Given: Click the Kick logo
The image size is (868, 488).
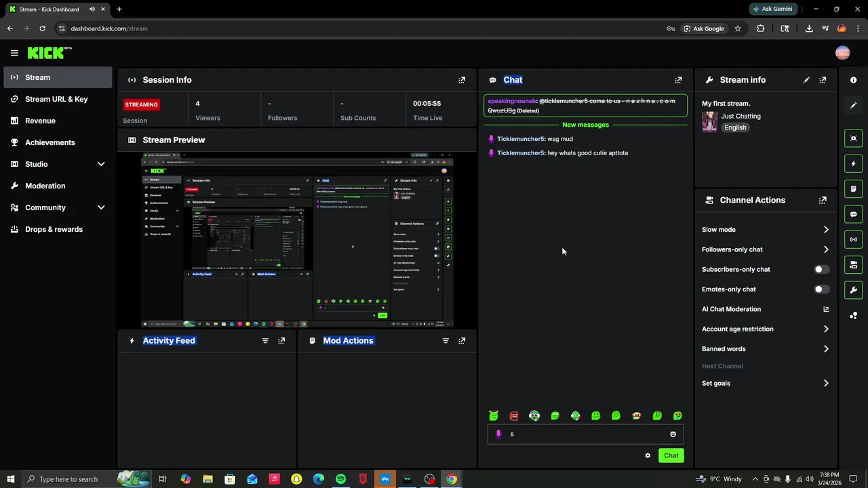Looking at the screenshot, I should coord(50,53).
